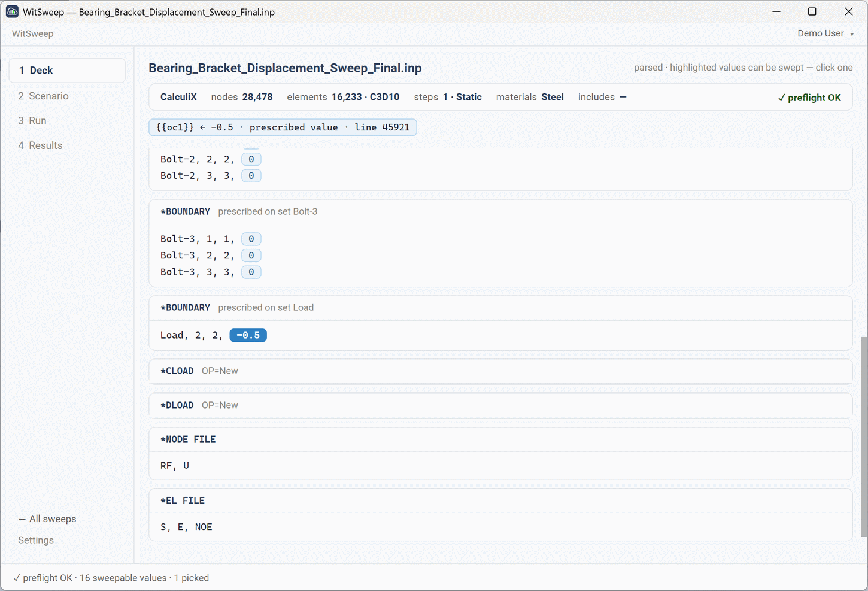Expand the *DLOAD OP=New block
868x591 pixels.
tap(500, 406)
